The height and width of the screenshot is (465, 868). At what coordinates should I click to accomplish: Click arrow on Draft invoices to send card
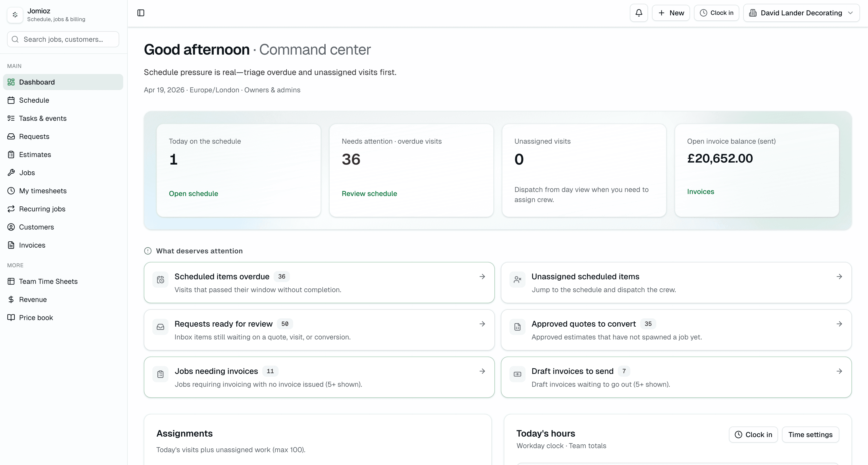[839, 371]
